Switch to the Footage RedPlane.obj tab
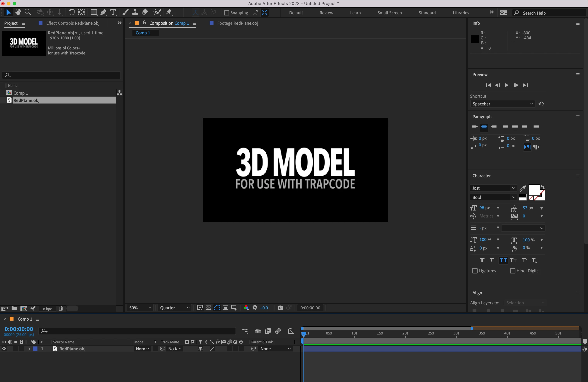This screenshot has width=588, height=382. point(237,23)
